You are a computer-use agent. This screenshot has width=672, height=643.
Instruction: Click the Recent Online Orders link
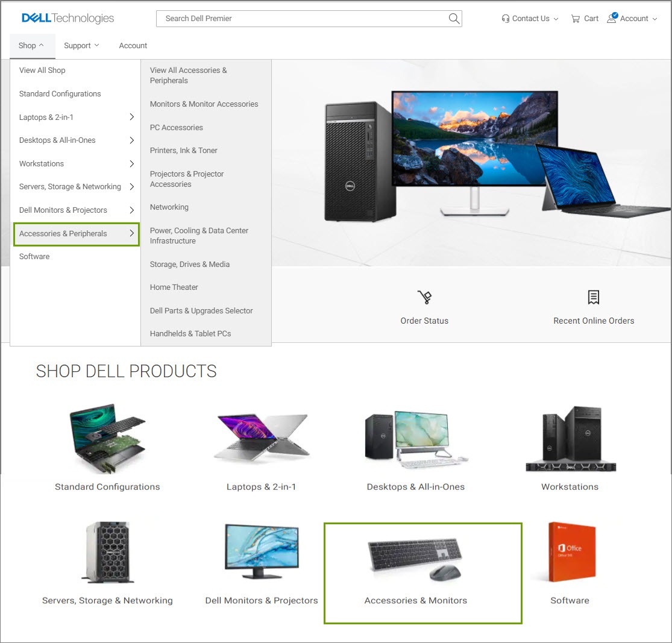[x=594, y=321]
